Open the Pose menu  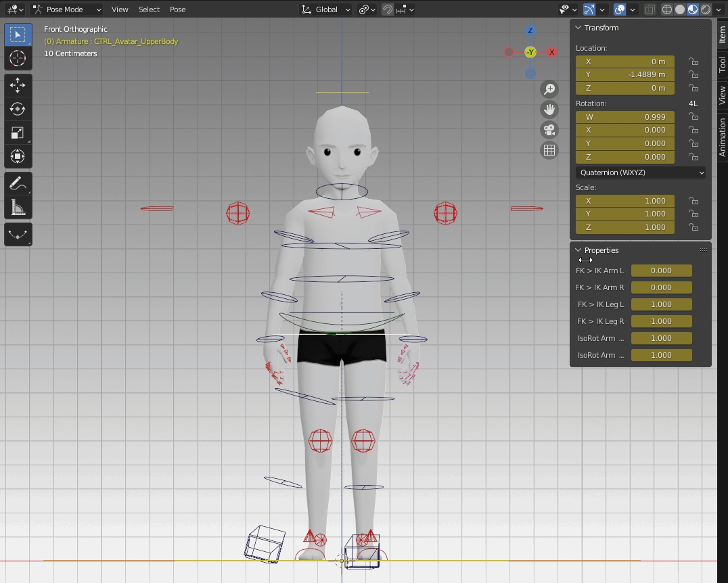(x=177, y=9)
